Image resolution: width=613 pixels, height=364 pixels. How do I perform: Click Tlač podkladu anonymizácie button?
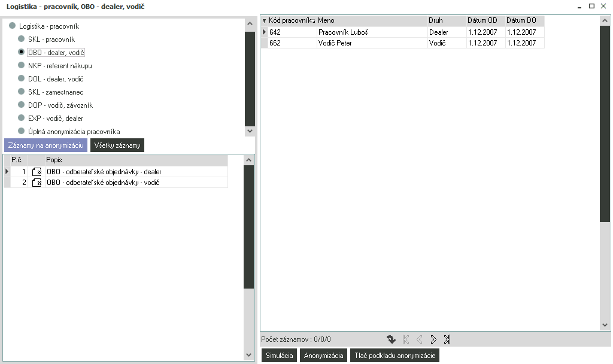tap(394, 356)
